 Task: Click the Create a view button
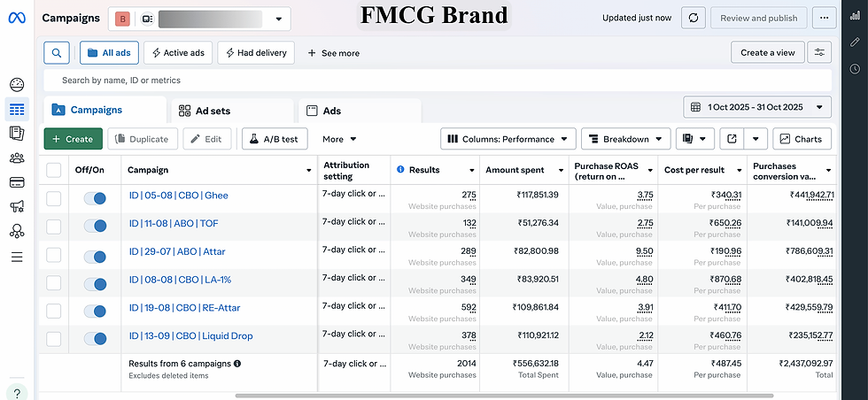coord(767,52)
